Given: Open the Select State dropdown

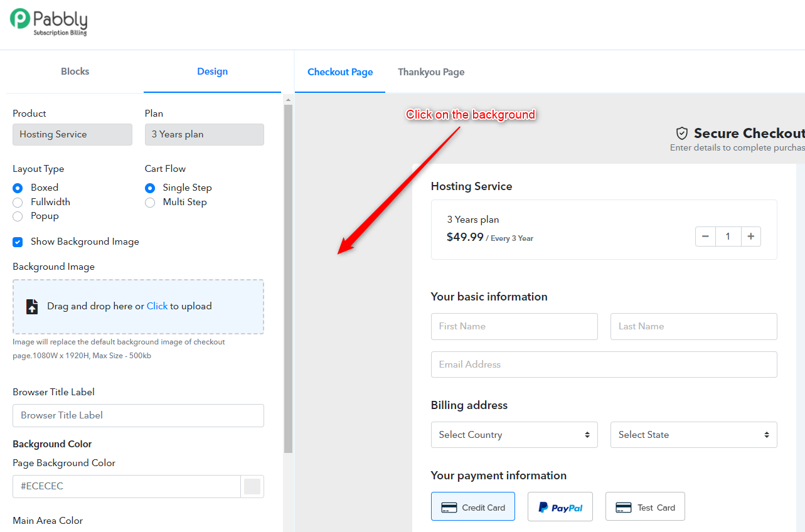Looking at the screenshot, I should (x=694, y=435).
